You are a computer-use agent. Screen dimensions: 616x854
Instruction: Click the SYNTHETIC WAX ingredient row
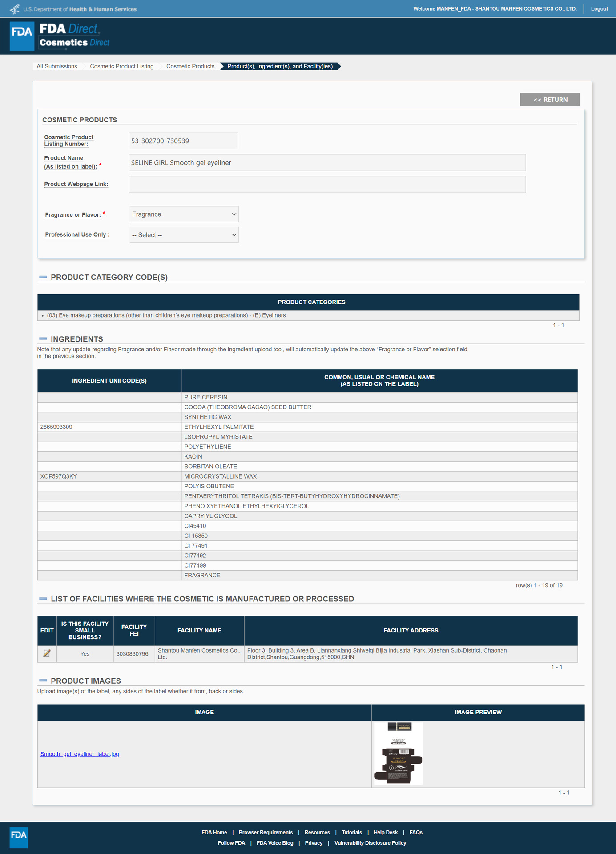click(x=307, y=417)
